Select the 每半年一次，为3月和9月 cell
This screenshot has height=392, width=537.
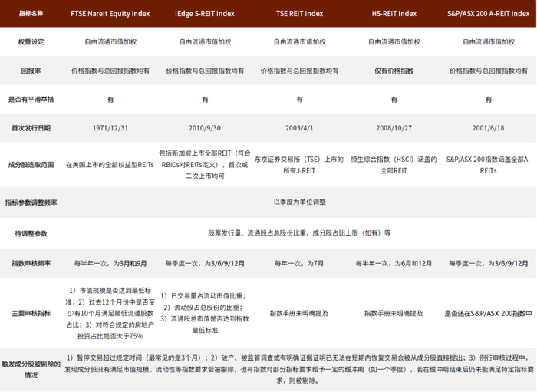pyautogui.click(x=110, y=263)
